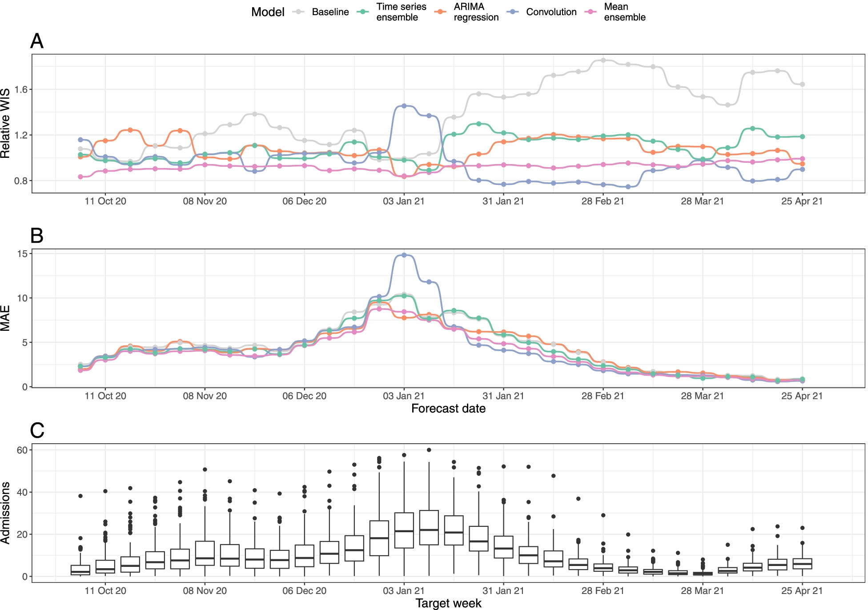Image resolution: width=868 pixels, height=610 pixels.
Task: Select the 'Model' legend title
Action: 268,12
